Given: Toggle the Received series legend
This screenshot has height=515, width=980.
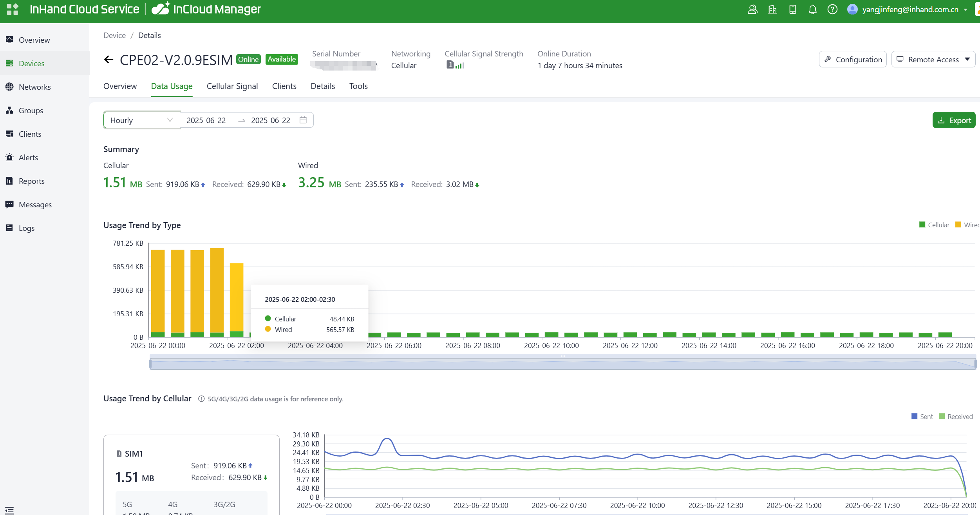Looking at the screenshot, I should tap(956, 417).
